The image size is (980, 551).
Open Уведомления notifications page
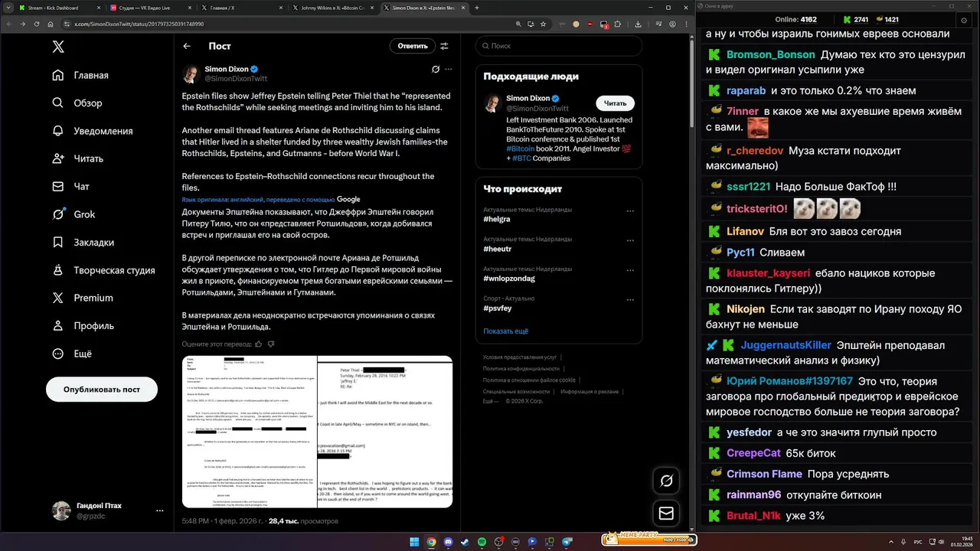click(x=93, y=131)
